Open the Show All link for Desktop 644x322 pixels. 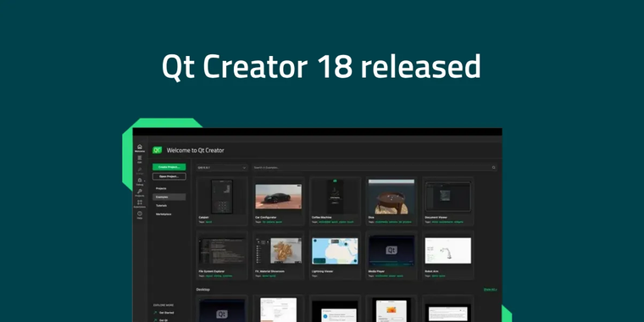(x=490, y=290)
